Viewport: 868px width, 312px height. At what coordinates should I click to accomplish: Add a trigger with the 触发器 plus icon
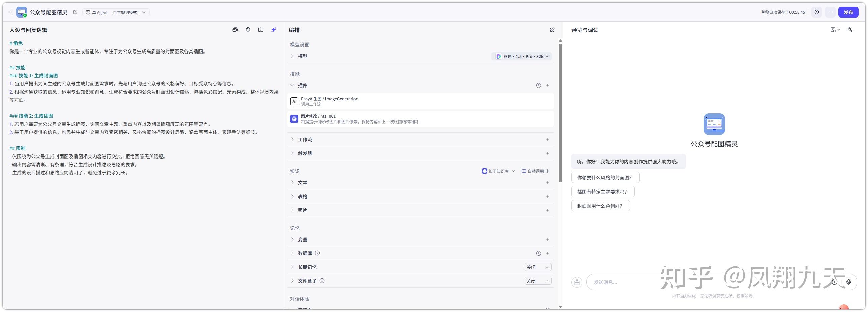tap(548, 153)
